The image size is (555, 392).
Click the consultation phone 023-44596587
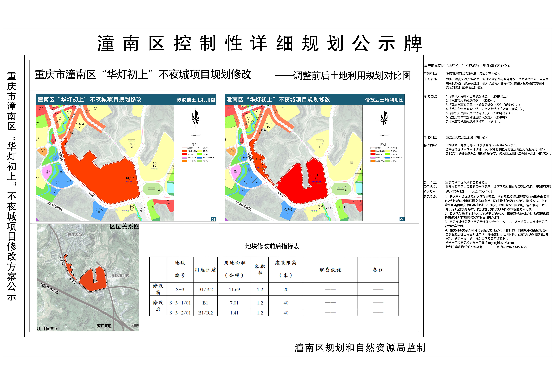point(518,247)
